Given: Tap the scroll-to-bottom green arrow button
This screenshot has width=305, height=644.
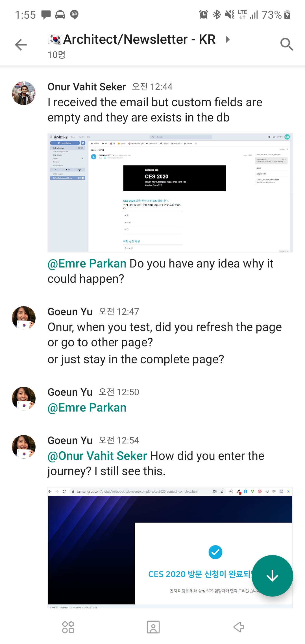Looking at the screenshot, I should click(272, 576).
